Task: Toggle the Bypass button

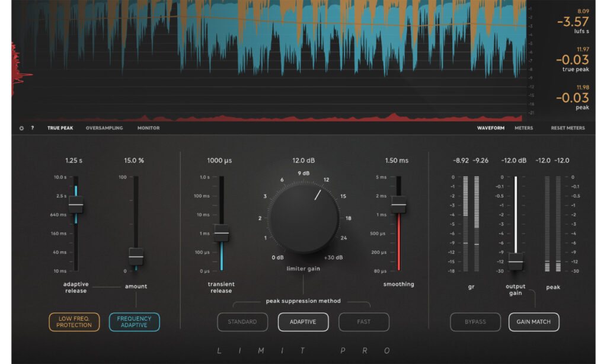Action: point(475,322)
